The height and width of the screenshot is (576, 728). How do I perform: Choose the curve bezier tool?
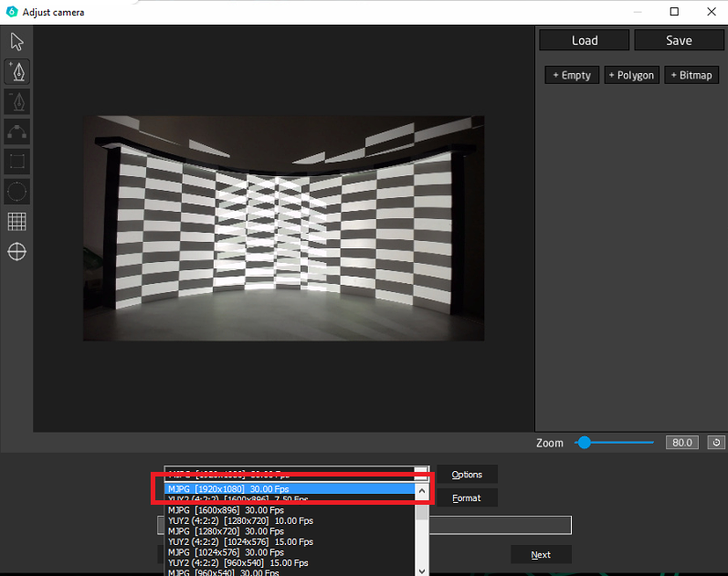pos(16,131)
